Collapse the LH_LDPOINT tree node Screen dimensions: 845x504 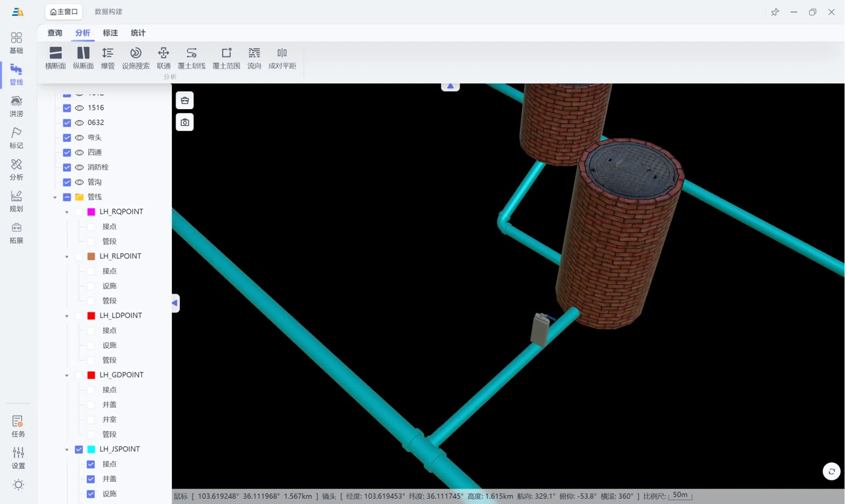pyautogui.click(x=67, y=316)
